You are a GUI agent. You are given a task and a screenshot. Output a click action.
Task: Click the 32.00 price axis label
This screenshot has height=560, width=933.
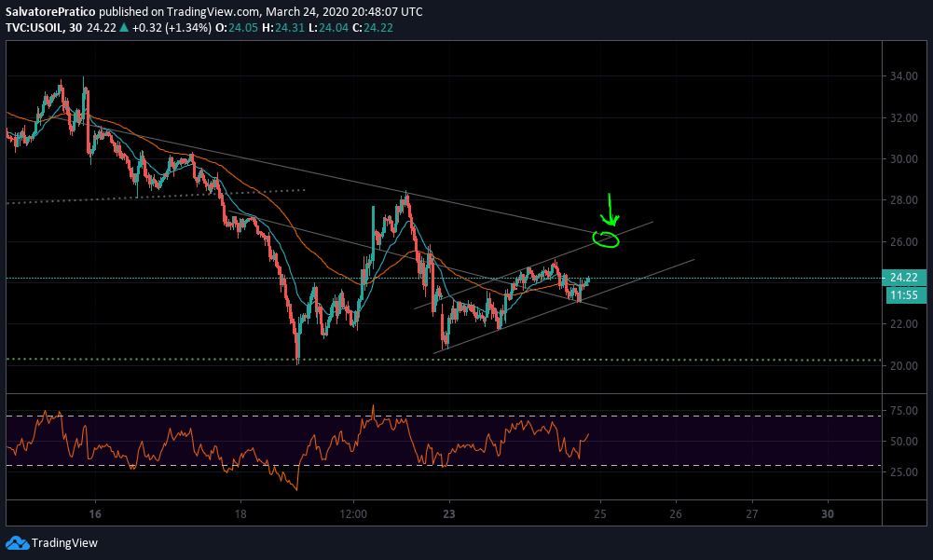904,117
